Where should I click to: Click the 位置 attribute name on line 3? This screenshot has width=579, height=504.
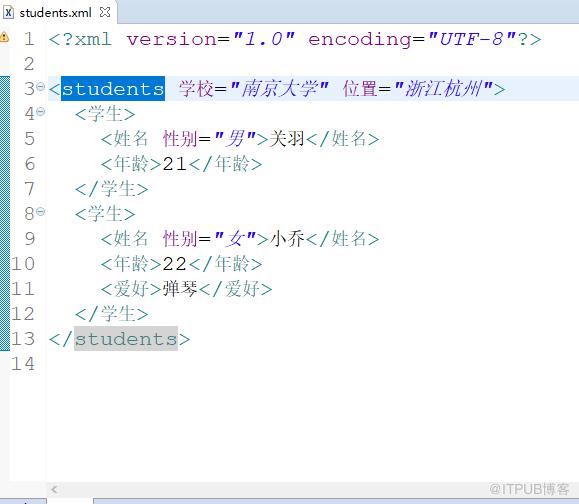tap(360, 89)
